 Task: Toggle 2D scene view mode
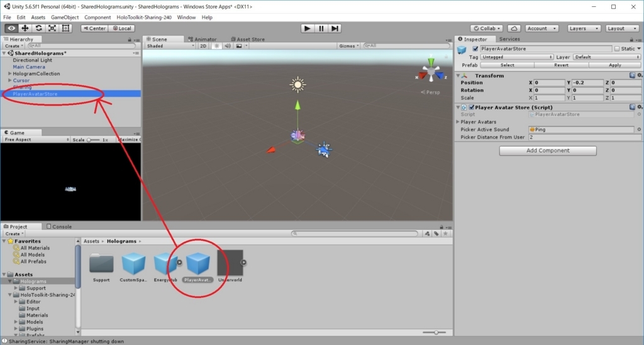(203, 46)
